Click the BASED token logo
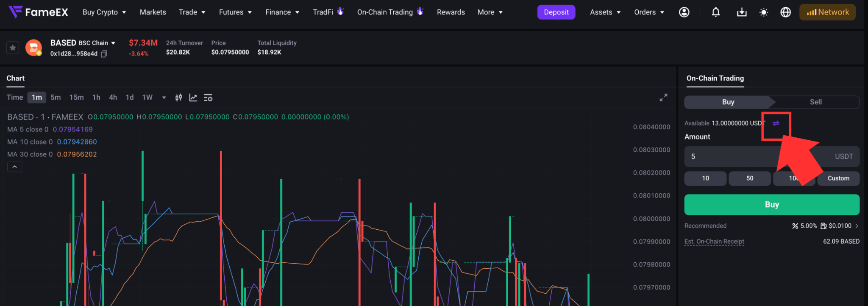Screen dimensions: 868x306 pyautogui.click(x=33, y=47)
